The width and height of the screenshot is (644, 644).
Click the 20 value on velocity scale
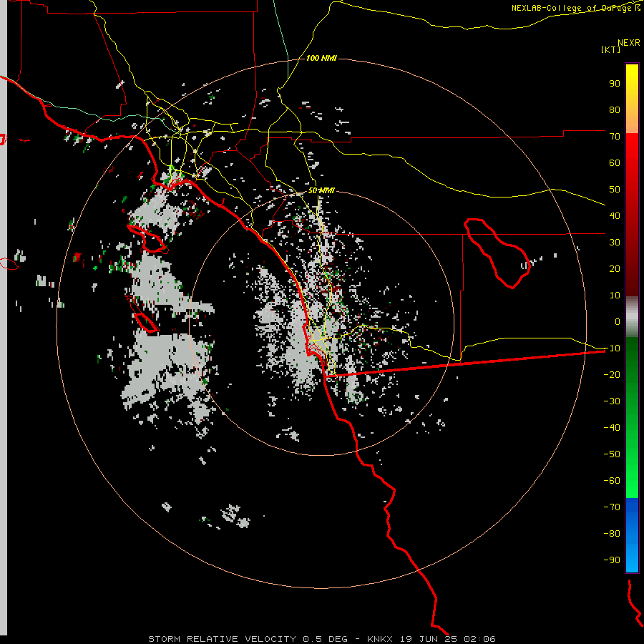coord(615,268)
